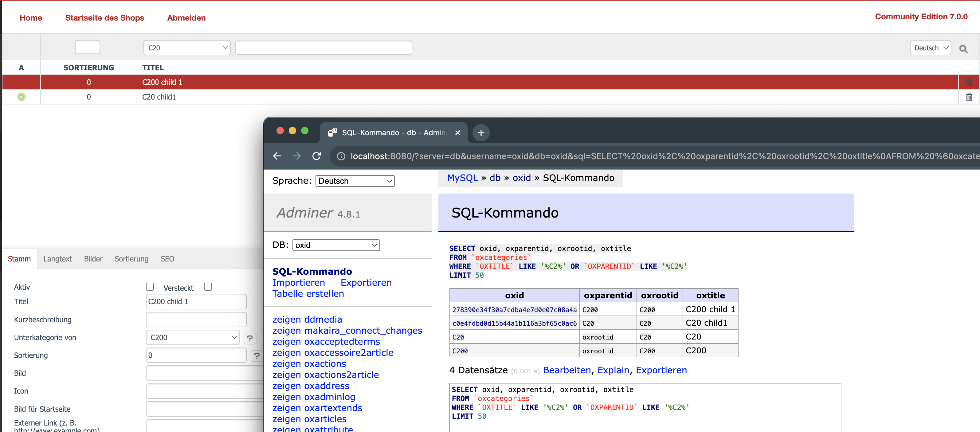
Task: Enable the Aktiv checkbox
Action: tap(150, 287)
